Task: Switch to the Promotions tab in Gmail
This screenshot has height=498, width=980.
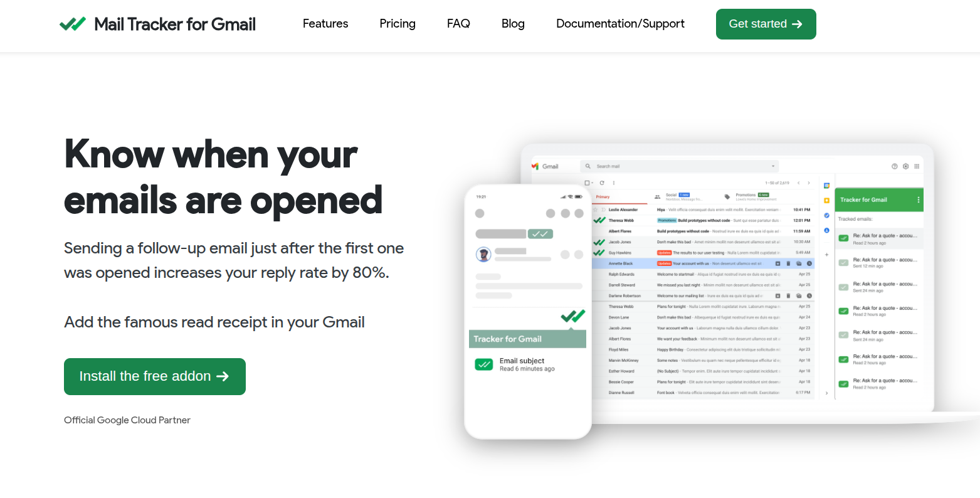Action: click(745, 196)
